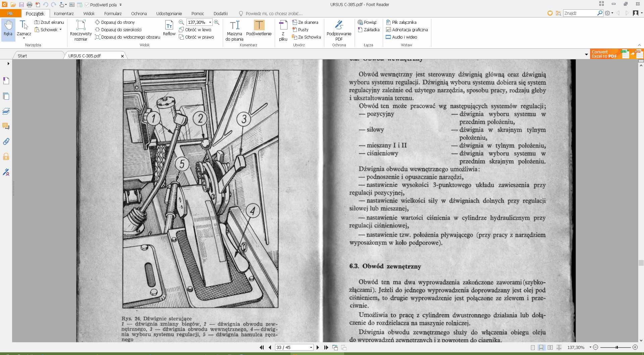
Task: Switch to single page view mode
Action: coord(533,348)
